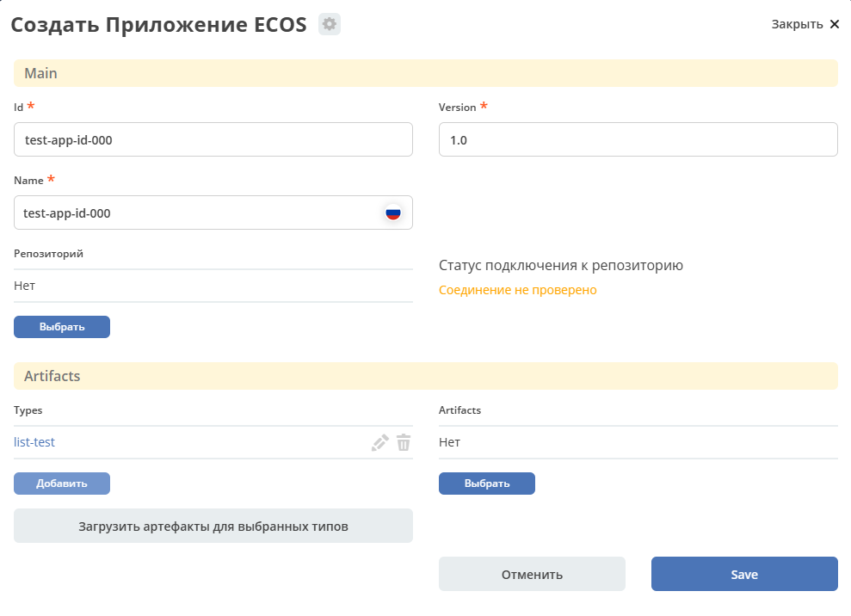Collapse the Artifacts section header
851x616 pixels.
(425, 376)
